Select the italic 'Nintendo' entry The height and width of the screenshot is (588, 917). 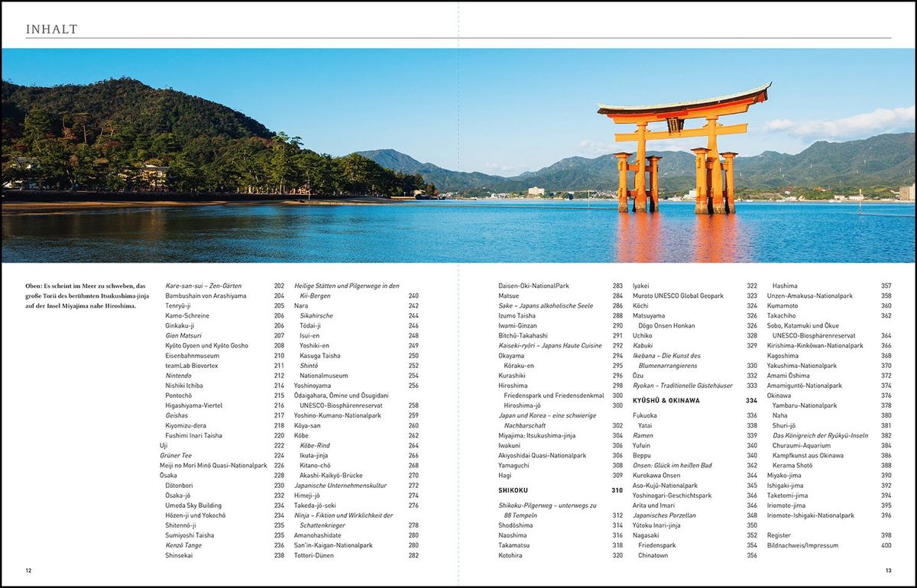(x=178, y=376)
